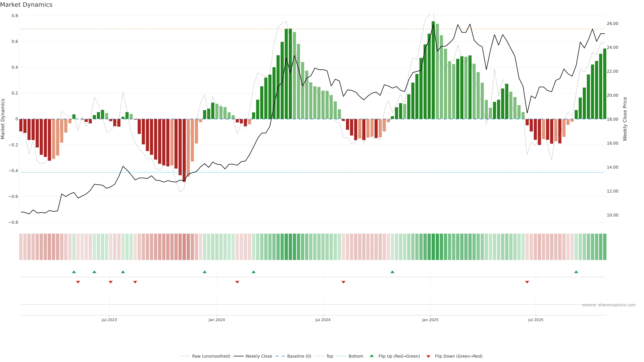Click the red flip-down marker after Jul 2024
The width and height of the screenshot is (644, 362).
coord(343,282)
